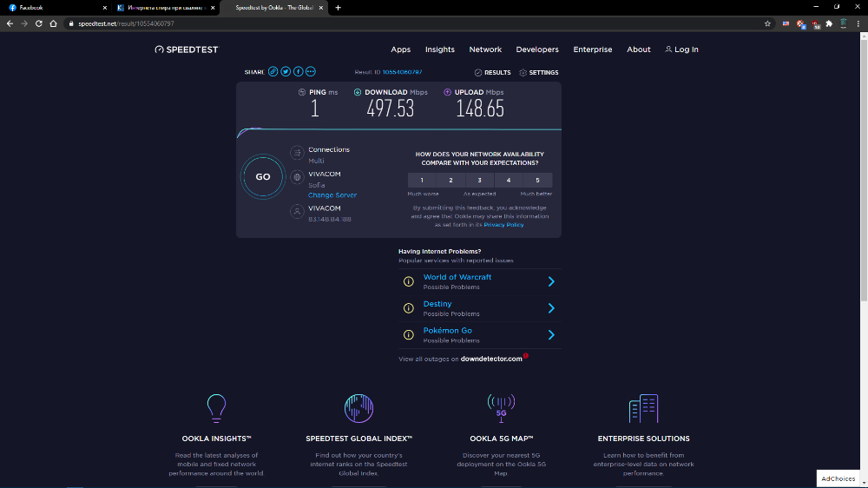Close the Facebook tab
The image size is (868, 488).
click(105, 8)
